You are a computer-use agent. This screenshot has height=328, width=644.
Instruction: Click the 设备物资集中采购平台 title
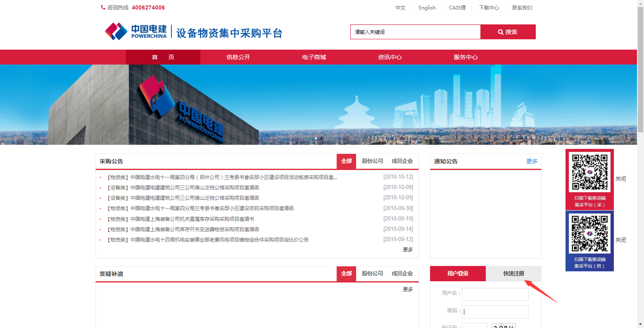click(229, 33)
